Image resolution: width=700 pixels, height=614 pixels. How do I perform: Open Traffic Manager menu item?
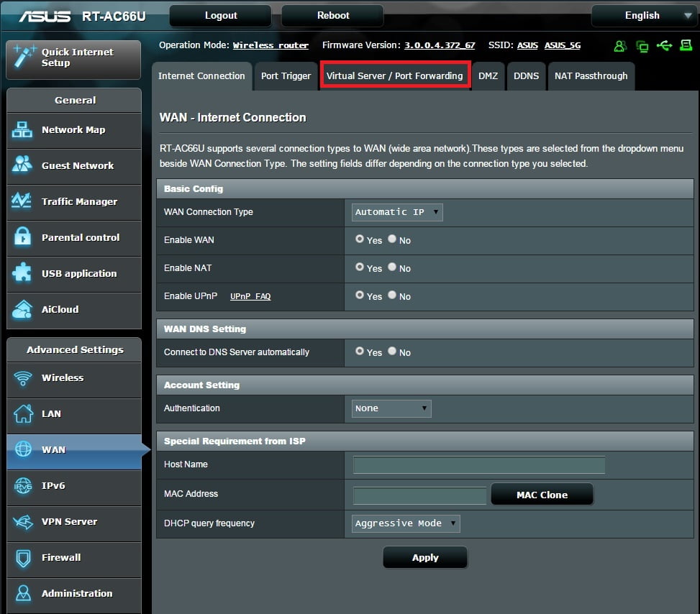click(74, 202)
